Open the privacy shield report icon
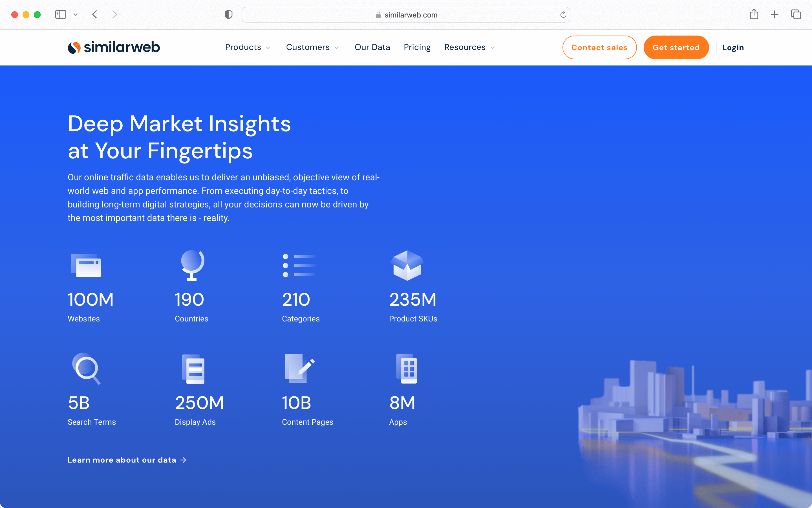 [x=228, y=14]
